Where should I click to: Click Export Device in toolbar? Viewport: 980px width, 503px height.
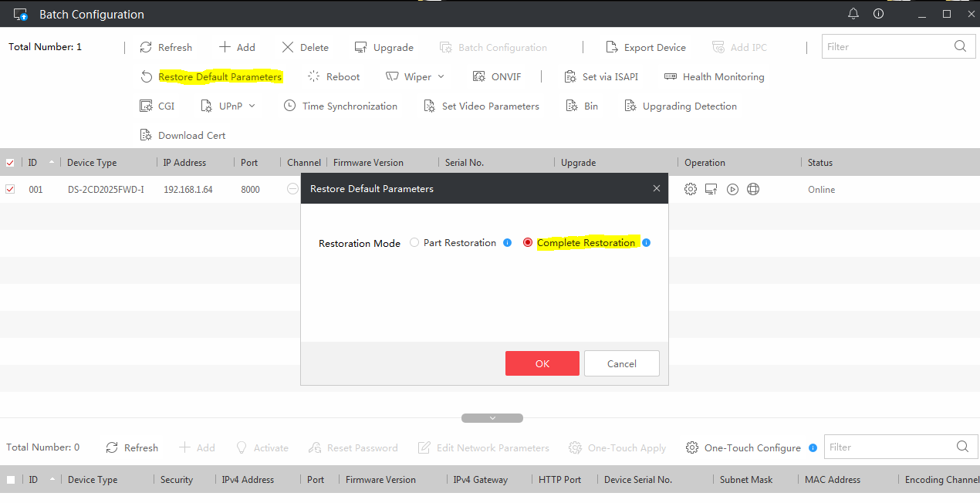click(x=646, y=47)
